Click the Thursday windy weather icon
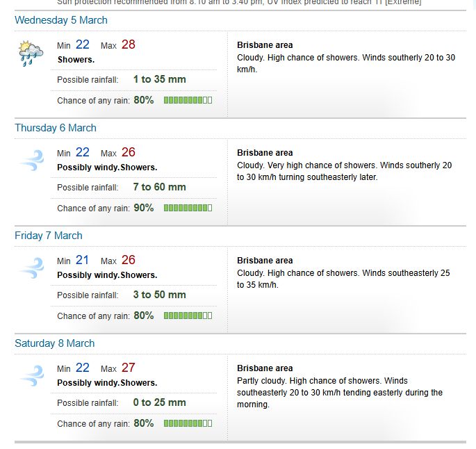Viewport: 476px width, 449px height. click(31, 161)
